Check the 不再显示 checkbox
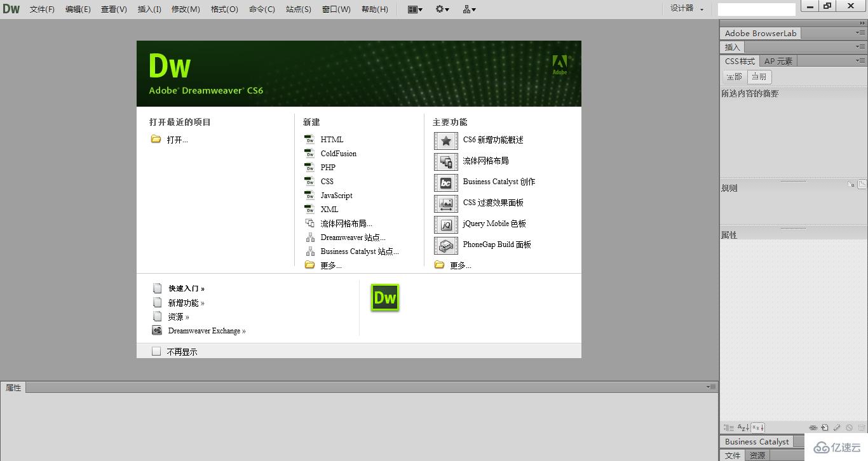Screen dimensions: 868x461 click(x=156, y=351)
